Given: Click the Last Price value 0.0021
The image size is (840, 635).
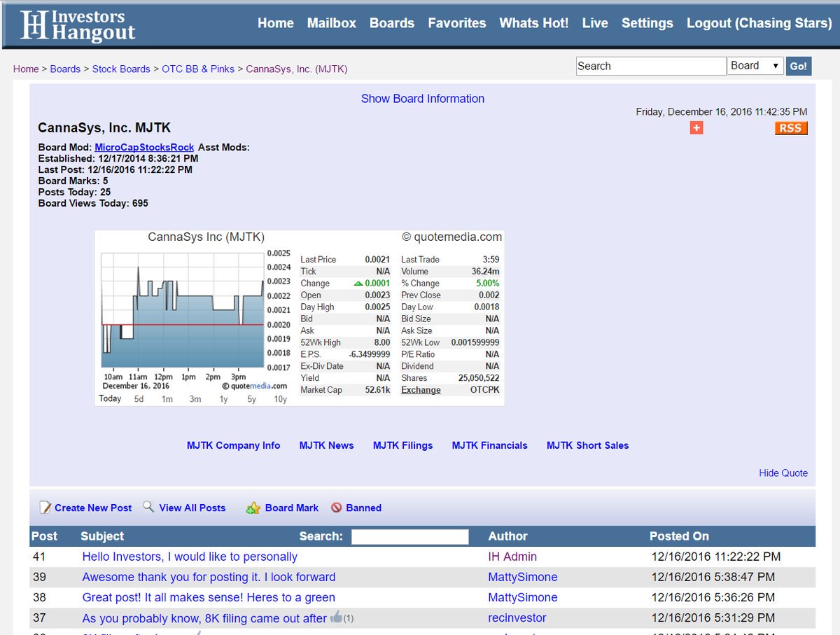Looking at the screenshot, I should click(377, 260).
